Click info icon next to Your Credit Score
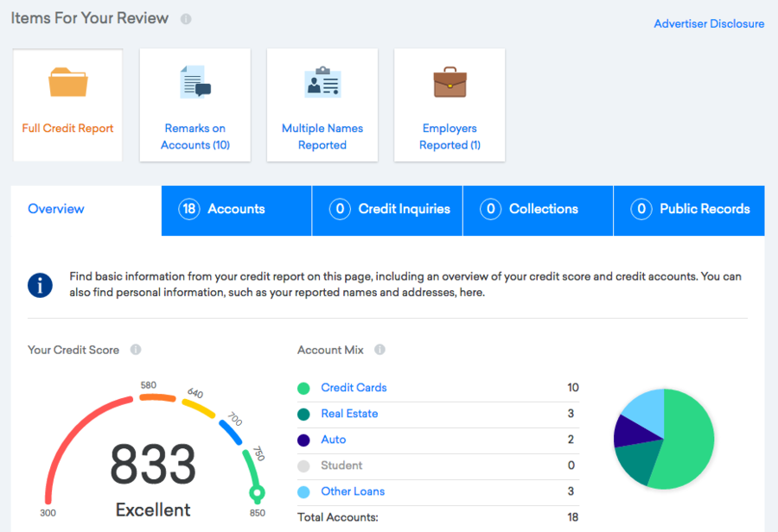Screen dimensions: 778x532 (136, 350)
